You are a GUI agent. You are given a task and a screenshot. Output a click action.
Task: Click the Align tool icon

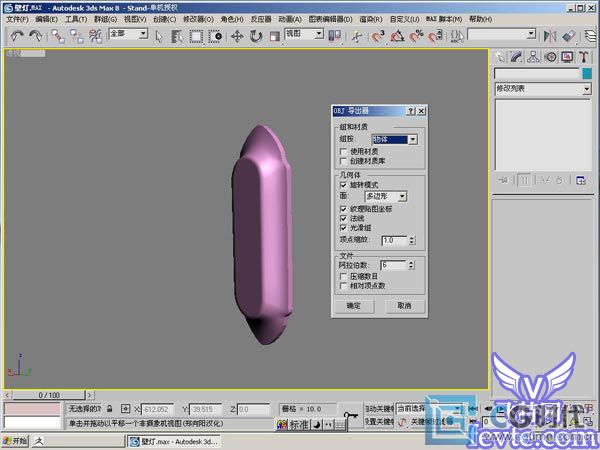coord(569,36)
